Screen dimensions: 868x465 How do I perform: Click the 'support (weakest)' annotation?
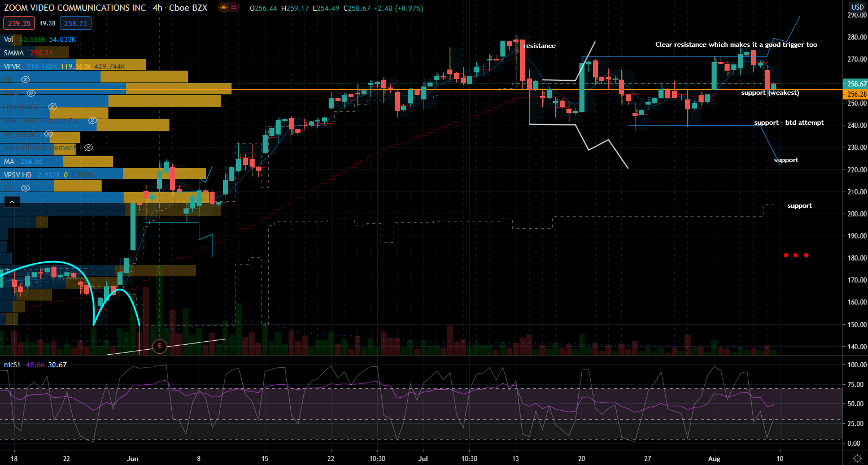[770, 93]
